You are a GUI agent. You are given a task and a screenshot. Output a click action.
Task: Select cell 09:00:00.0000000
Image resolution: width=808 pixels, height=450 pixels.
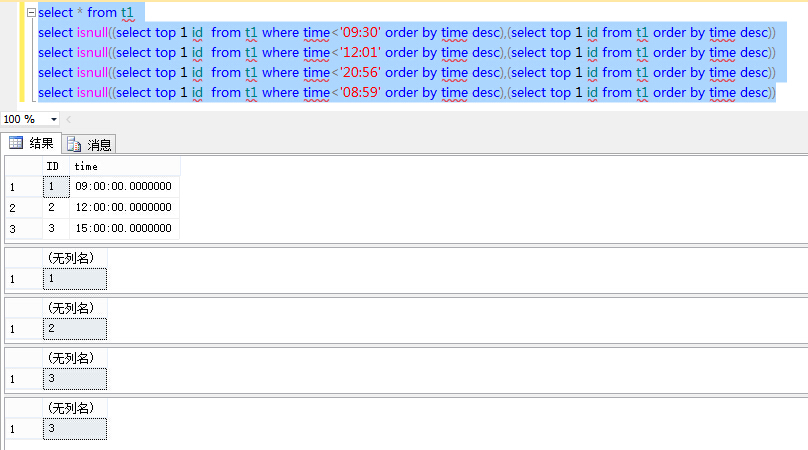click(x=124, y=187)
